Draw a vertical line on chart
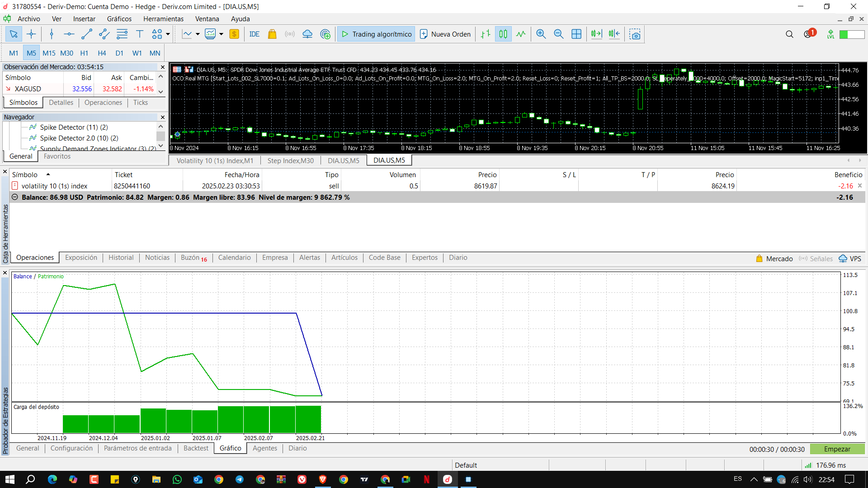868x488 pixels. click(x=52, y=34)
